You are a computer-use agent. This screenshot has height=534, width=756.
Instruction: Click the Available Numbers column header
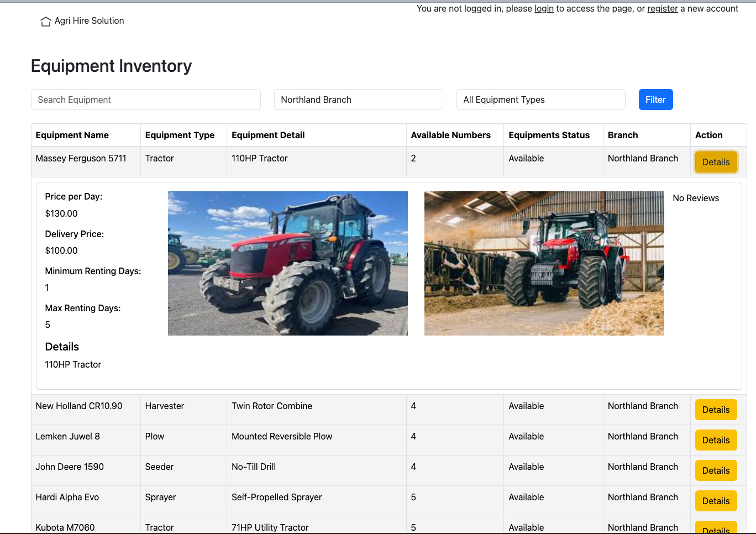tap(450, 135)
